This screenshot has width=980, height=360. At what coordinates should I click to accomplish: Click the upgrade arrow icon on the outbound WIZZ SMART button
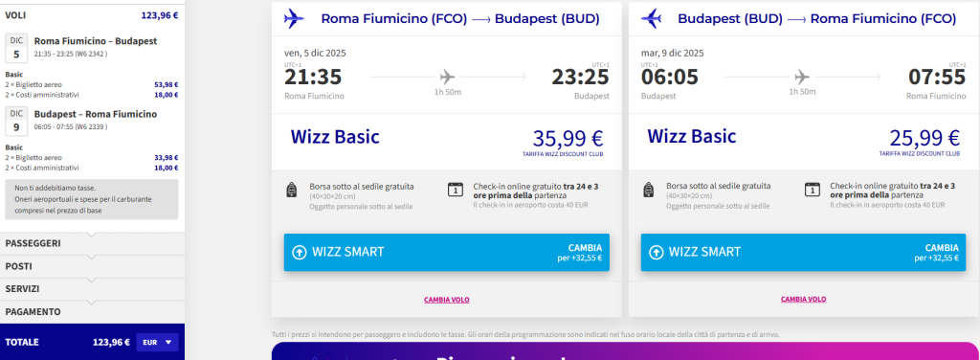click(300, 253)
